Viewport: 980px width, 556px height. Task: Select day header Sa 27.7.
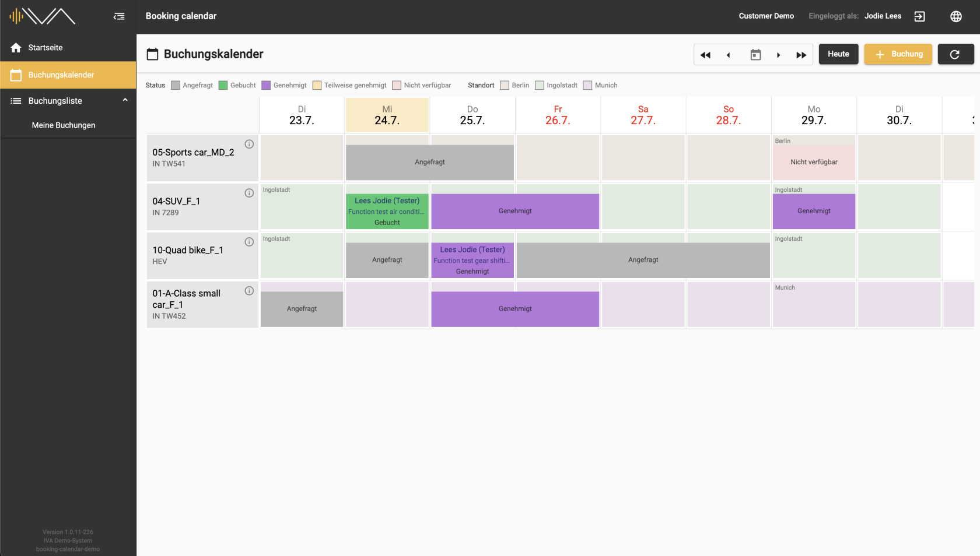[x=643, y=115]
